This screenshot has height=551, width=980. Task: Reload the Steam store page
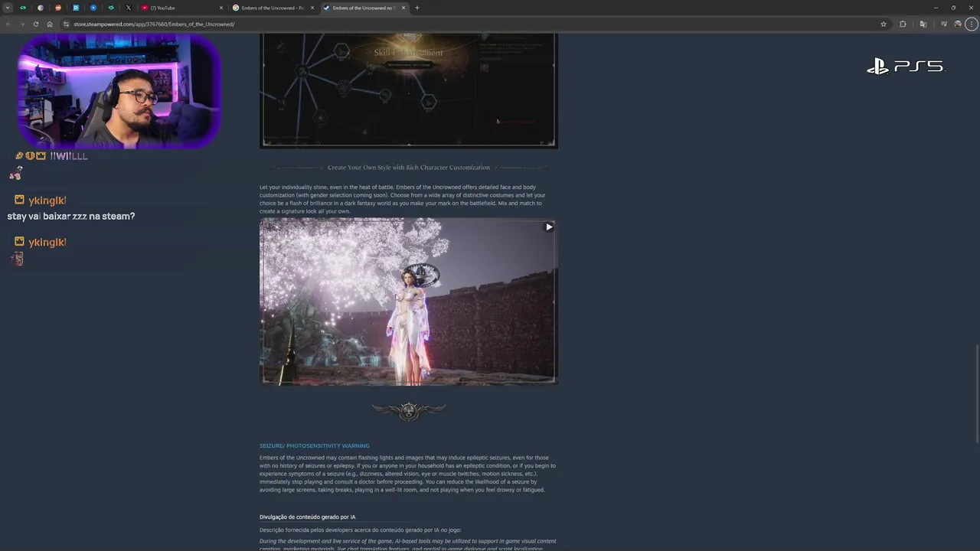(35, 24)
